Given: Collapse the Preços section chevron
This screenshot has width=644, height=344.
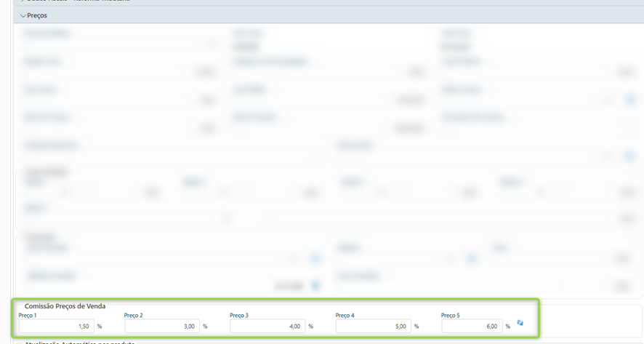Looking at the screenshot, I should 23,15.
